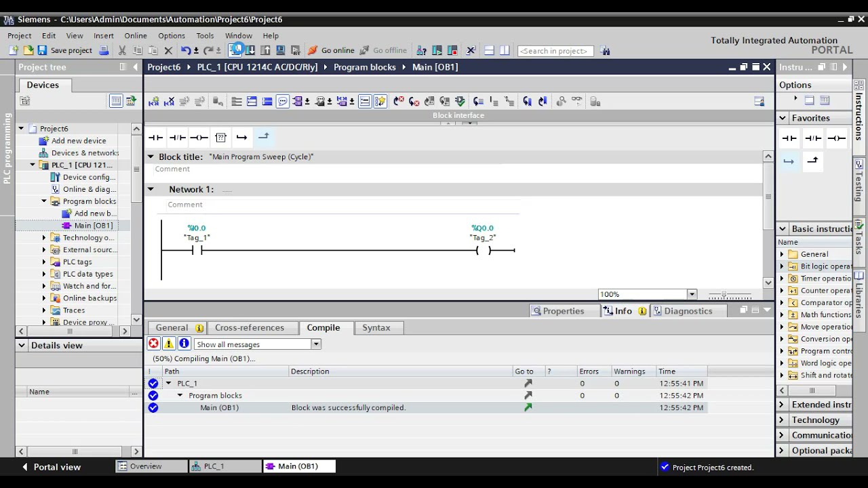Collapse the Block title section
Screen dimensions: 868x488
pos(151,157)
